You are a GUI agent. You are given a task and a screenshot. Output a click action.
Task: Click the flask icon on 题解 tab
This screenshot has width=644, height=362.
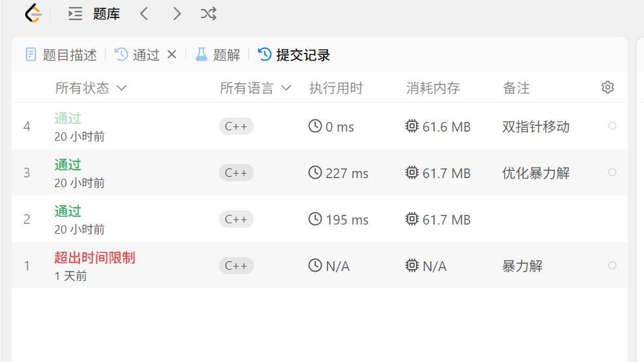(x=202, y=54)
